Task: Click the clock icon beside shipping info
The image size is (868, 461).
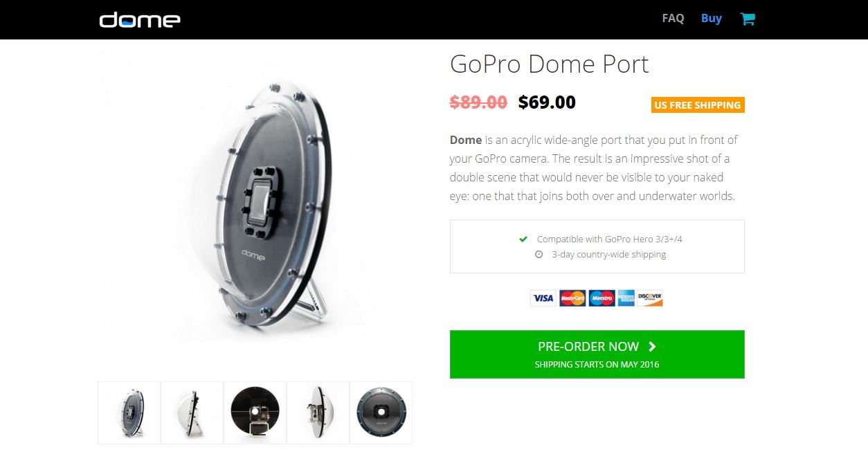Action: pos(539,255)
